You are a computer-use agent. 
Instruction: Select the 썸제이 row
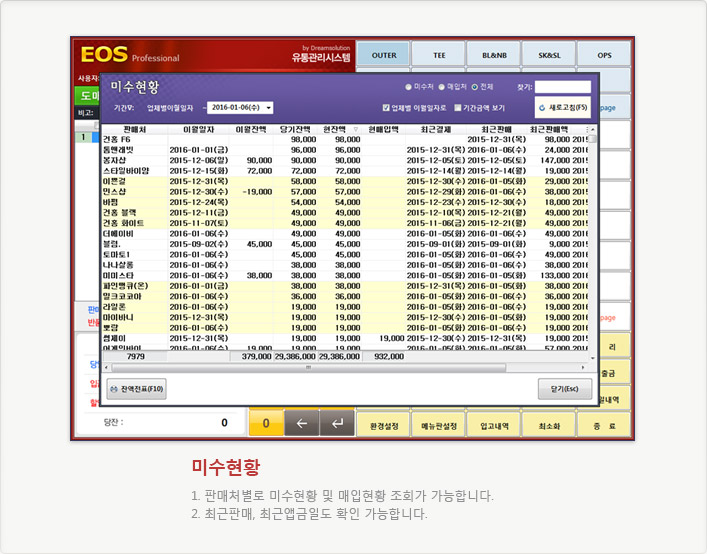point(345,339)
